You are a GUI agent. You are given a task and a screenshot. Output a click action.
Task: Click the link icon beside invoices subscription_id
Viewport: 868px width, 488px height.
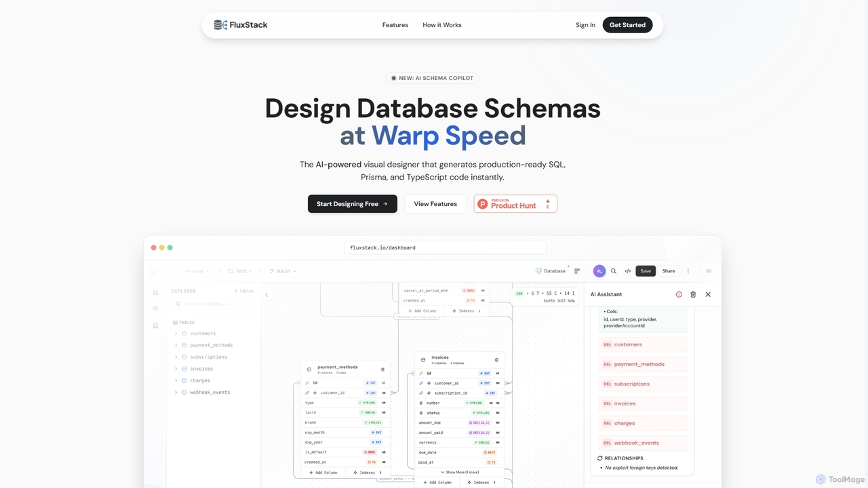[421, 393]
